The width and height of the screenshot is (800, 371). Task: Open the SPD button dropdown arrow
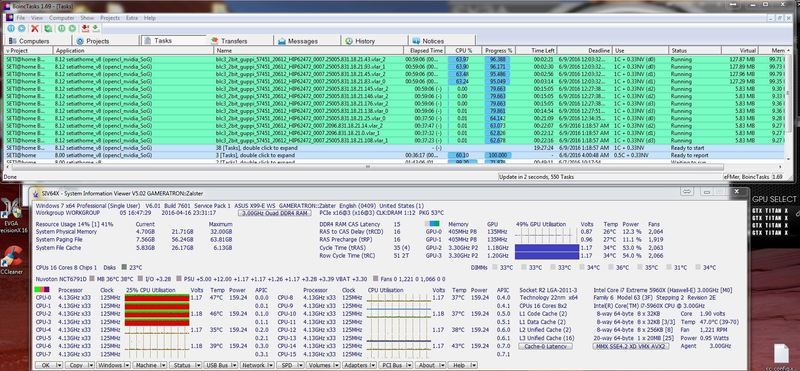coord(300,365)
